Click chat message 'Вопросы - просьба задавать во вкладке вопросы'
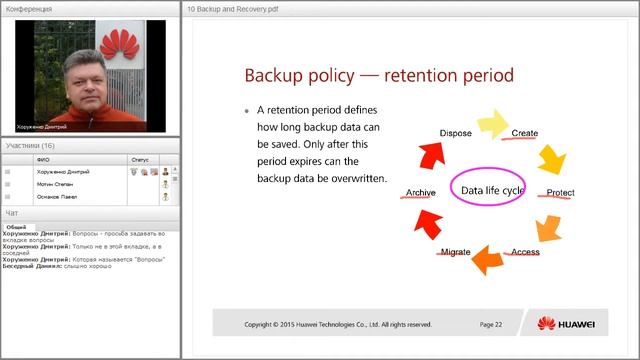 [x=84, y=237]
